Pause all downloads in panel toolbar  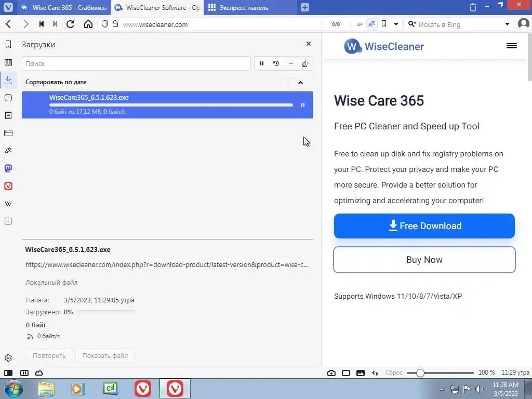262,63
